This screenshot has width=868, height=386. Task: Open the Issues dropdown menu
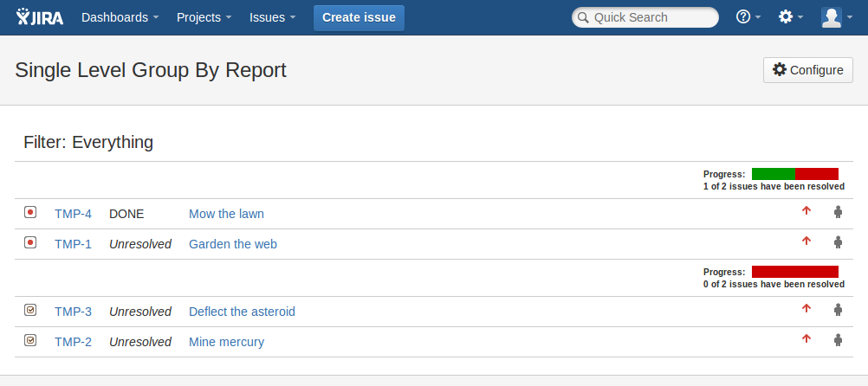click(x=272, y=17)
